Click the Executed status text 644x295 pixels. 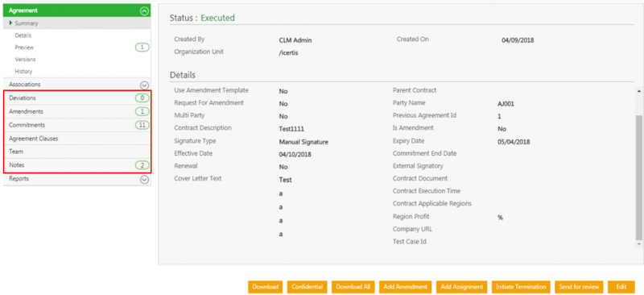[x=217, y=18]
